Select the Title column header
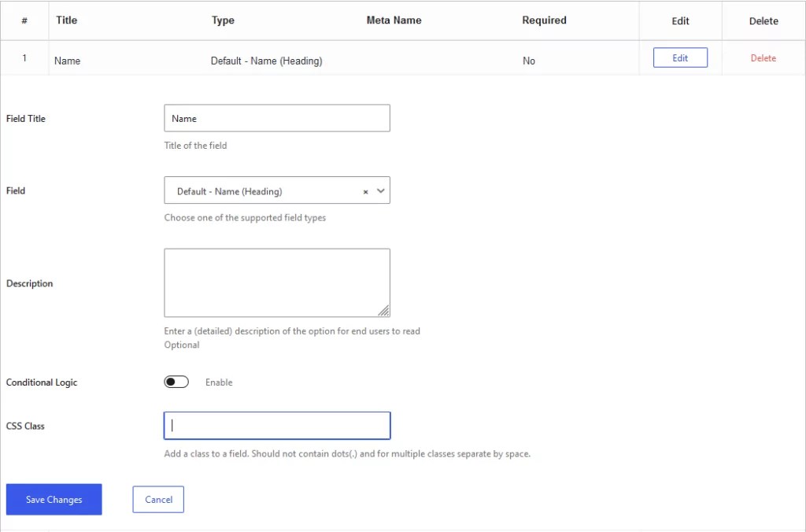 click(x=66, y=20)
